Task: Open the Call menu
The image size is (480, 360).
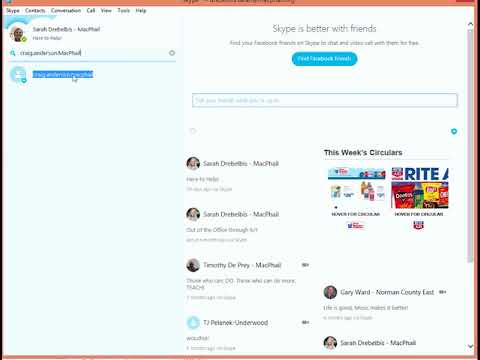Action: [x=91, y=11]
